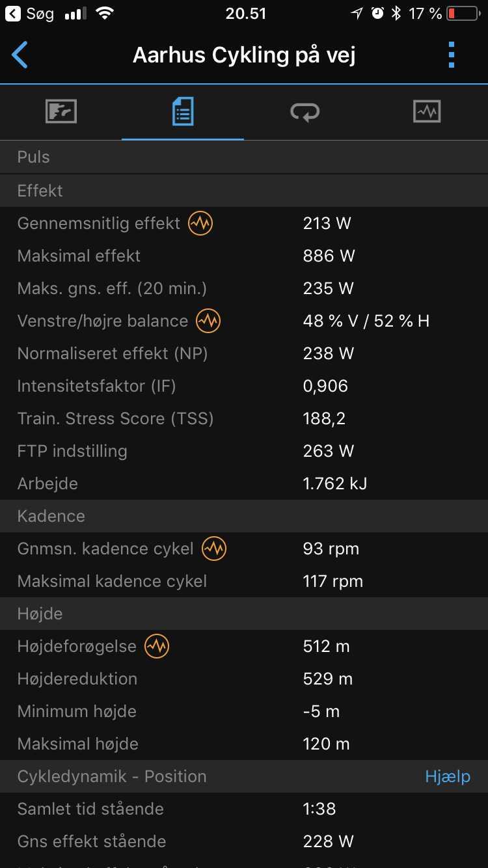488x868 pixels.
Task: Expand the Puls section header
Action: 244,157
